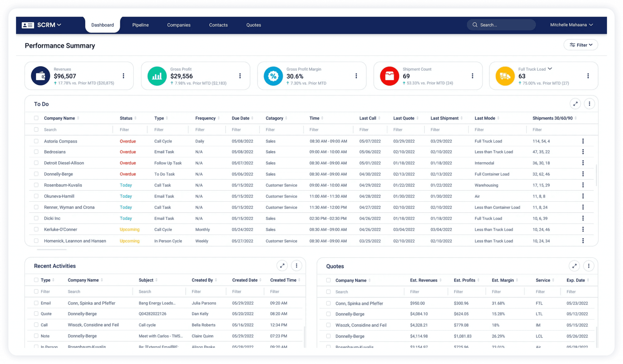Select all rows in the Quotes table
Viewport: 623px width, 364px height.
point(329,280)
